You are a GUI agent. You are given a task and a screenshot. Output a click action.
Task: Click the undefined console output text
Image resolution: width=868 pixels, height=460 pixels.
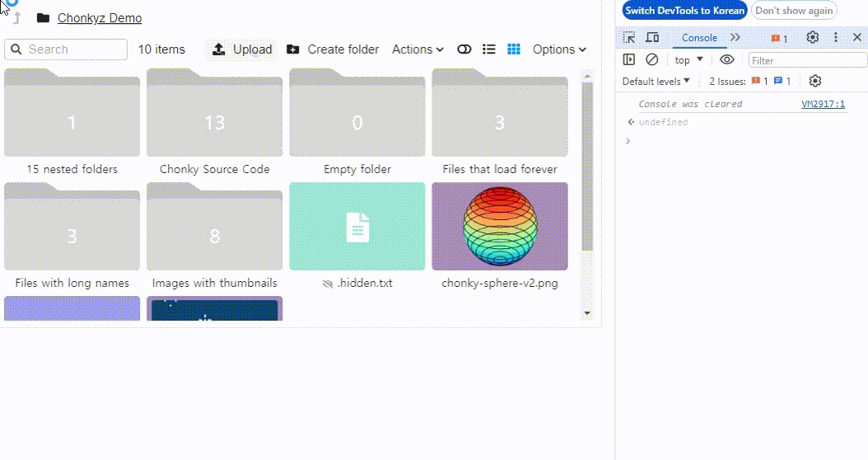click(663, 122)
